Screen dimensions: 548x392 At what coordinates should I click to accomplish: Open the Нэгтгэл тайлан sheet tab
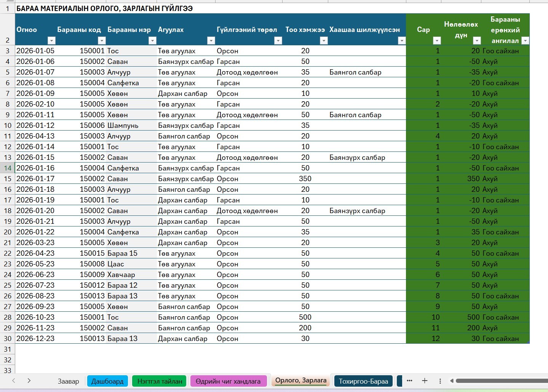(160, 381)
